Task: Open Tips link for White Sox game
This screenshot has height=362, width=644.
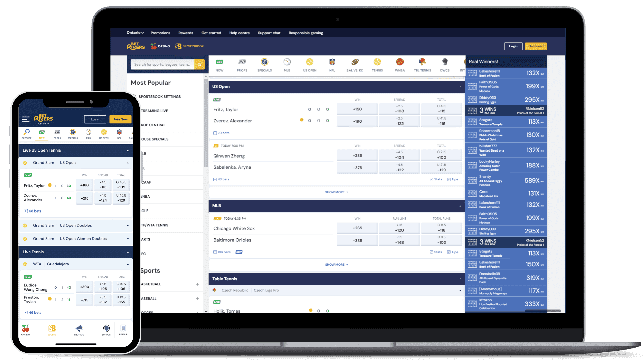Action: pyautogui.click(x=453, y=252)
